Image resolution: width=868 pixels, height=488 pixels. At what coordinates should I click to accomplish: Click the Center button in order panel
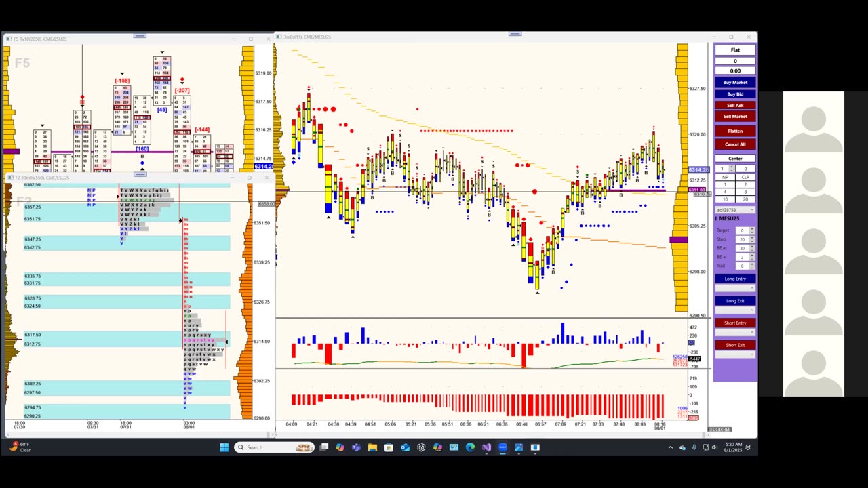(x=735, y=159)
